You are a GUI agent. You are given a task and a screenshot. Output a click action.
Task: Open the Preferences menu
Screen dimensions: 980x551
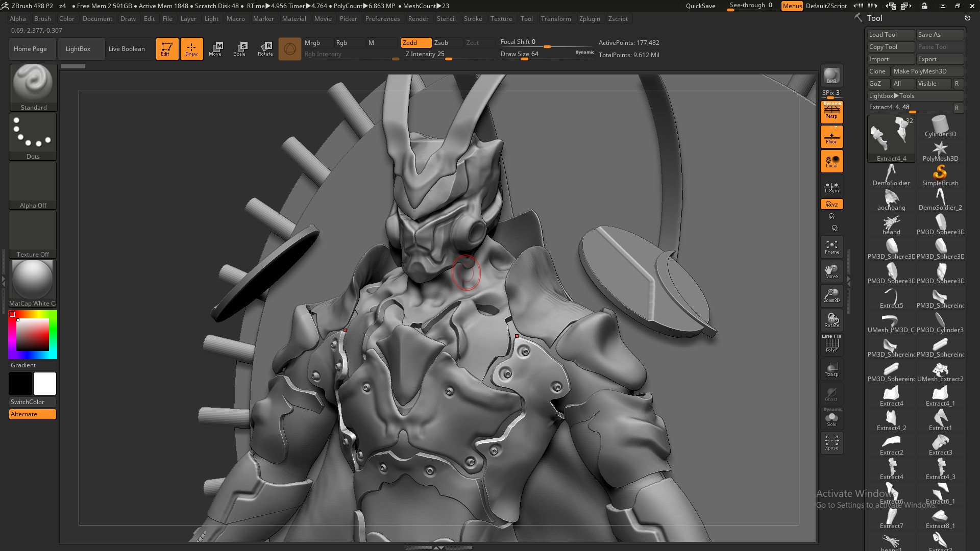382,19
